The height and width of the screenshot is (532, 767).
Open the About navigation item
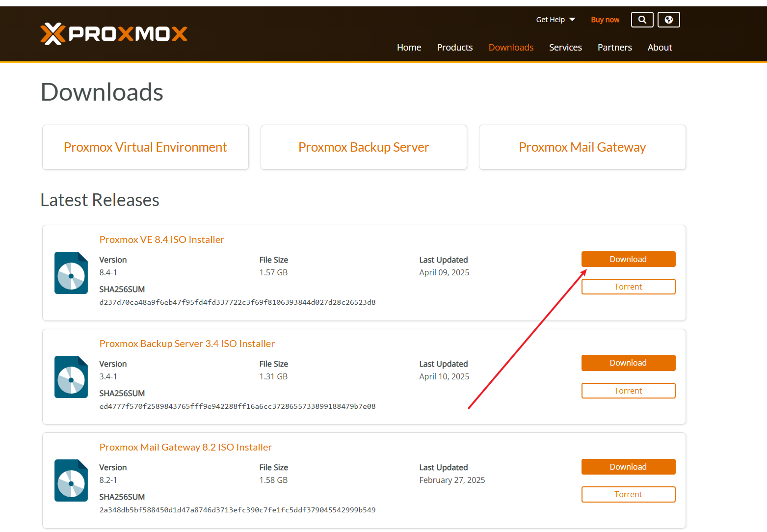point(660,48)
